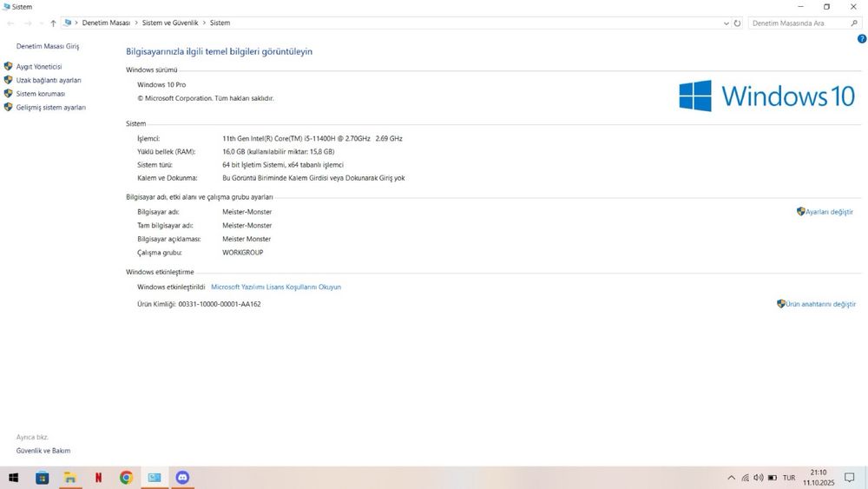Click the battery tray icon
Viewport: 868px width, 489px height.
773,478
